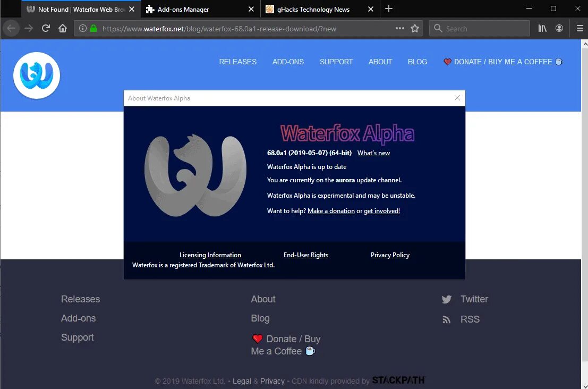Click the StackPath logo link
The height and width of the screenshot is (389, 588).
click(x=398, y=380)
